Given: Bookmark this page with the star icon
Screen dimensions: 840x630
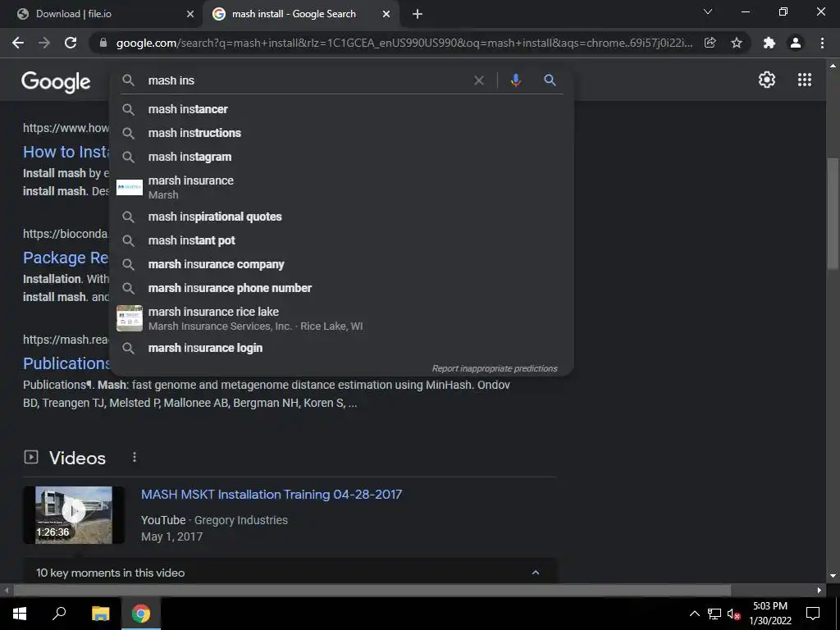Looking at the screenshot, I should click(737, 43).
